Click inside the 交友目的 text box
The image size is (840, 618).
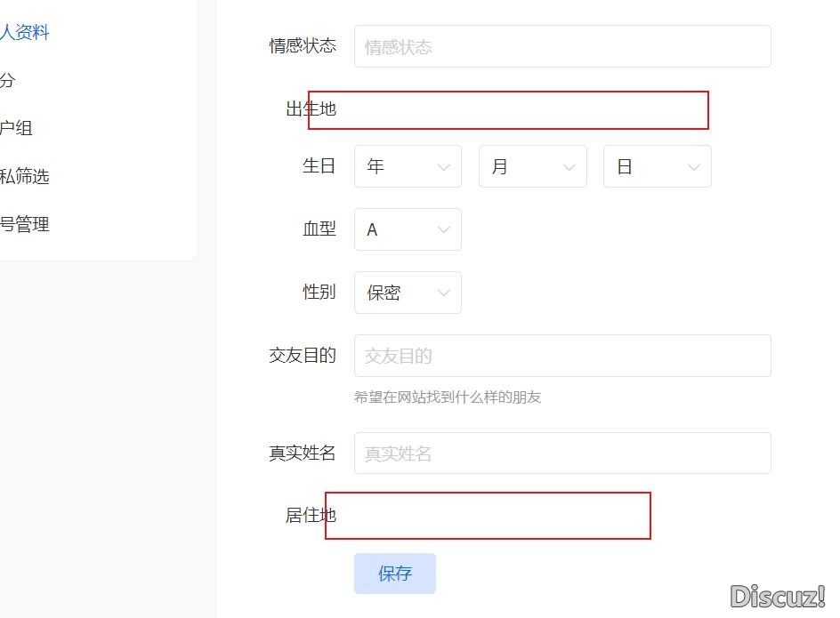click(x=561, y=356)
